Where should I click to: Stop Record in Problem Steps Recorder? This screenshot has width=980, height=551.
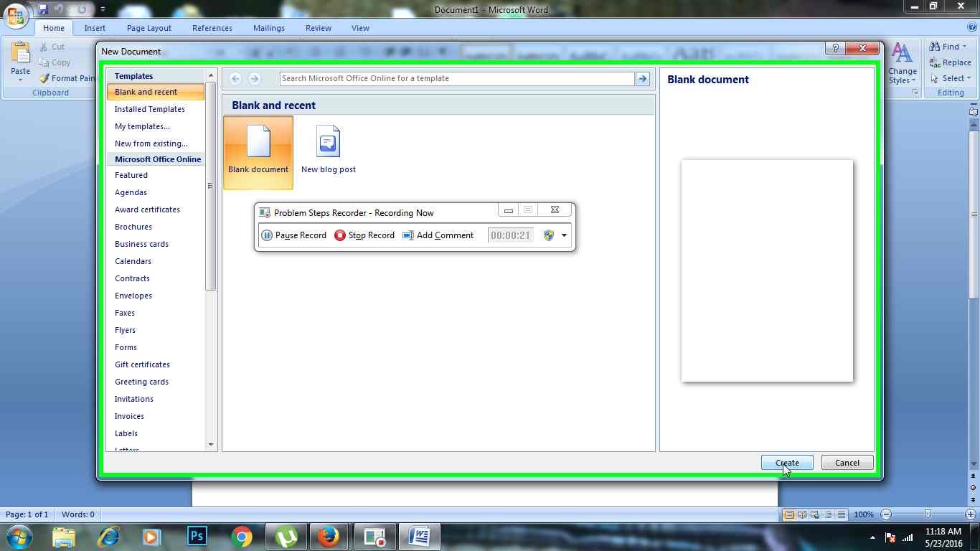coord(364,235)
